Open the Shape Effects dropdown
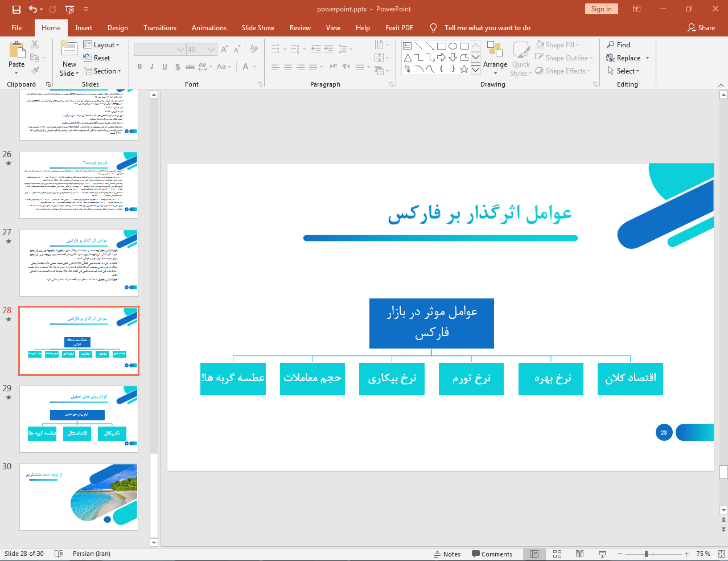The width and height of the screenshot is (728, 561). [x=563, y=71]
